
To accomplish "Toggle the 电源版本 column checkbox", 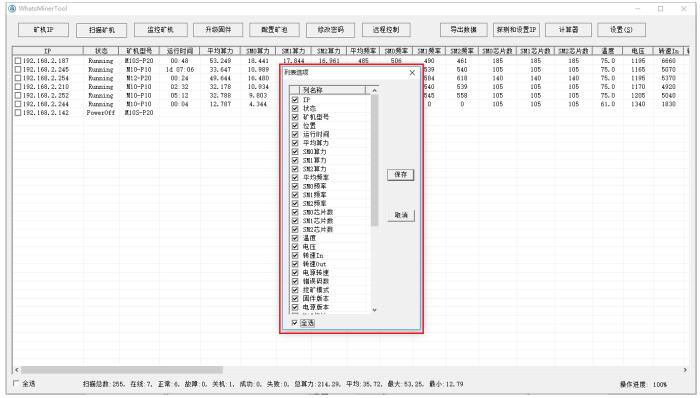I will (295, 307).
